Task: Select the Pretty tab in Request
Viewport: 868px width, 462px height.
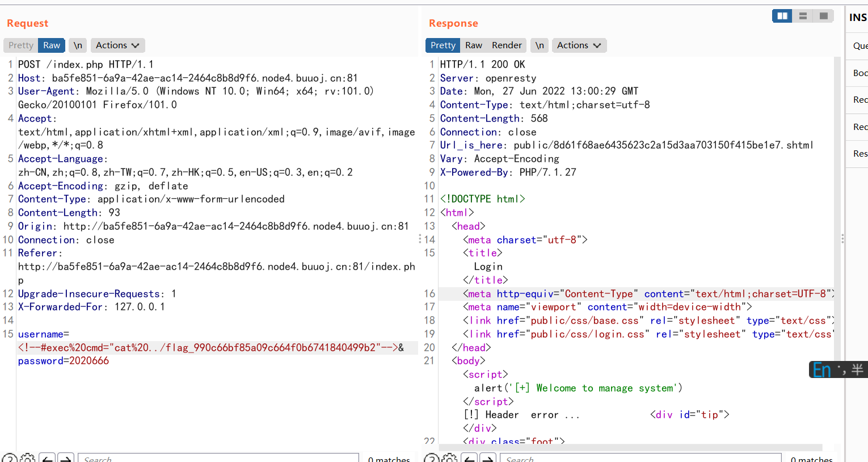Action: tap(21, 45)
